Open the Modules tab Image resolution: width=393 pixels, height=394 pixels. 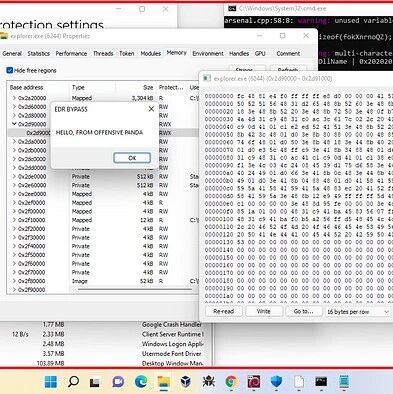coord(151,53)
